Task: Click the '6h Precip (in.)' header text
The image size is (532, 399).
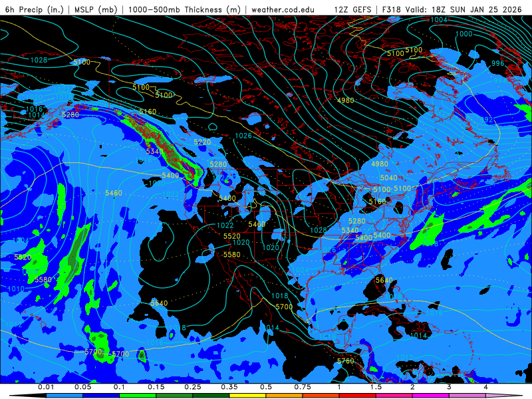Action: point(35,9)
